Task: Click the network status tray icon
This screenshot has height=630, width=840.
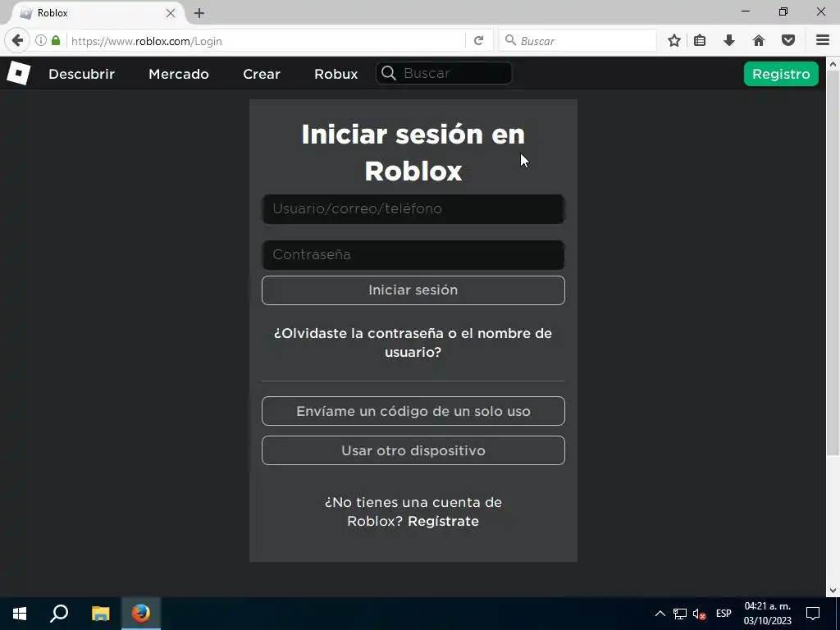Action: point(680,614)
